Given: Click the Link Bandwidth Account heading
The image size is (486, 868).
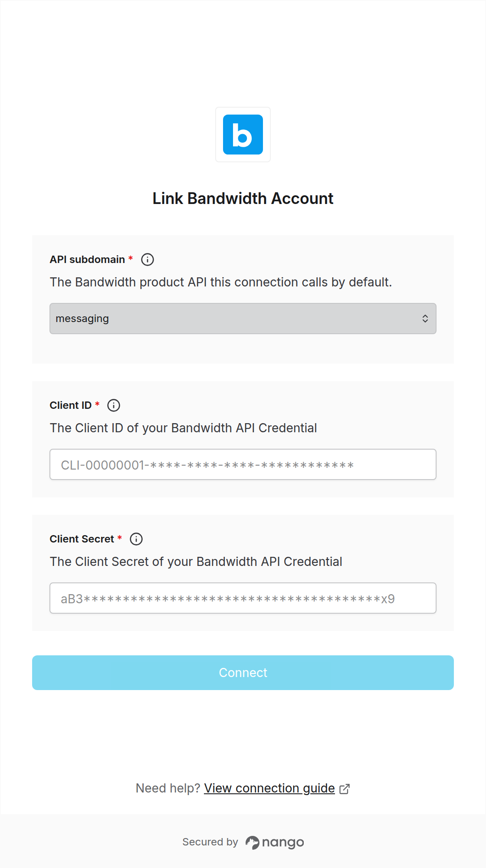Looking at the screenshot, I should (x=243, y=198).
